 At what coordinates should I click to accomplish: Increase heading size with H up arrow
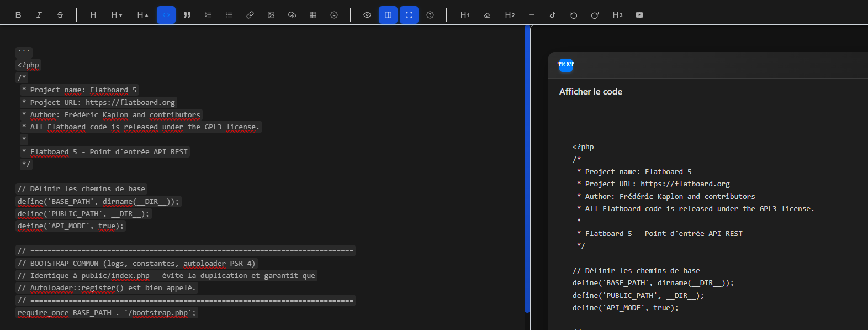[142, 15]
